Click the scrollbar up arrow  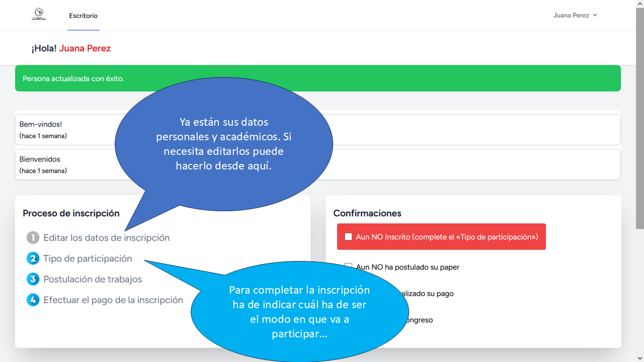pyautogui.click(x=639, y=4)
